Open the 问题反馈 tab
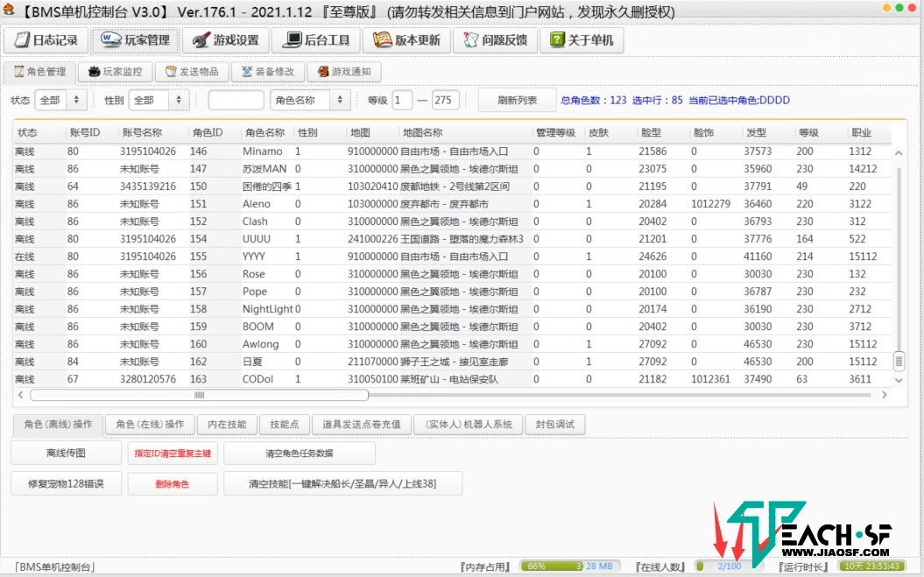The width and height of the screenshot is (924, 577). [496, 40]
